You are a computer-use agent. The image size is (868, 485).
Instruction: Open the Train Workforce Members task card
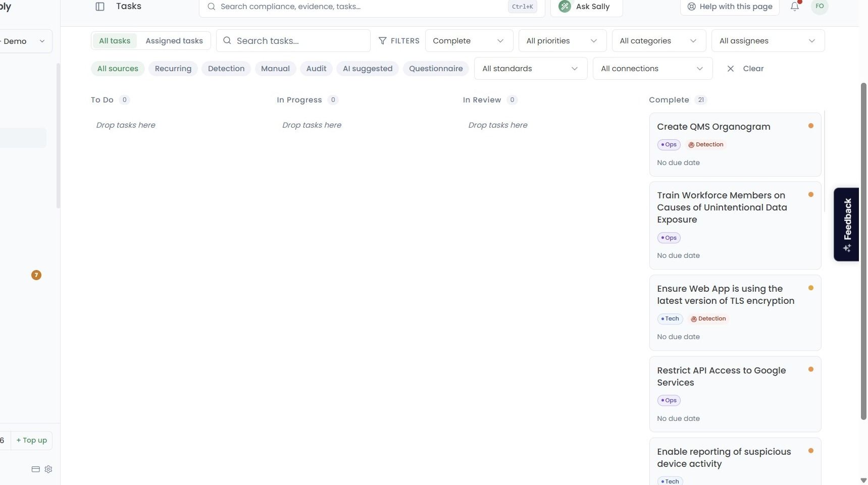coord(735,226)
